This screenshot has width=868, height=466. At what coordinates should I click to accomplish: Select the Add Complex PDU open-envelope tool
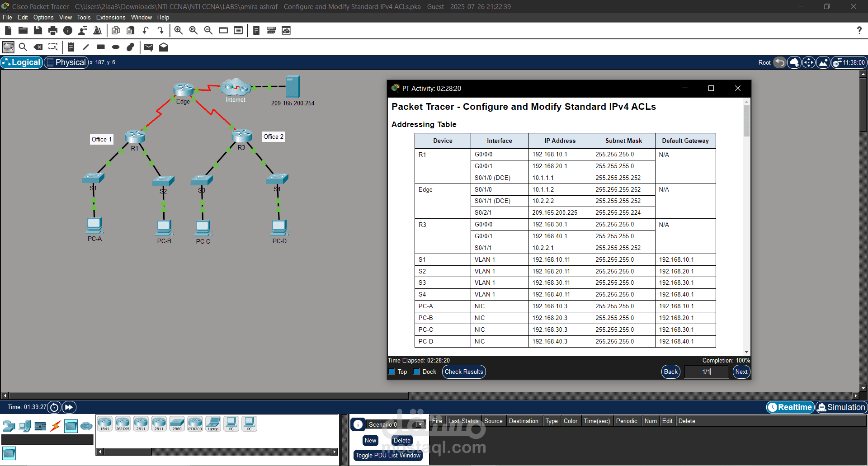(164, 47)
